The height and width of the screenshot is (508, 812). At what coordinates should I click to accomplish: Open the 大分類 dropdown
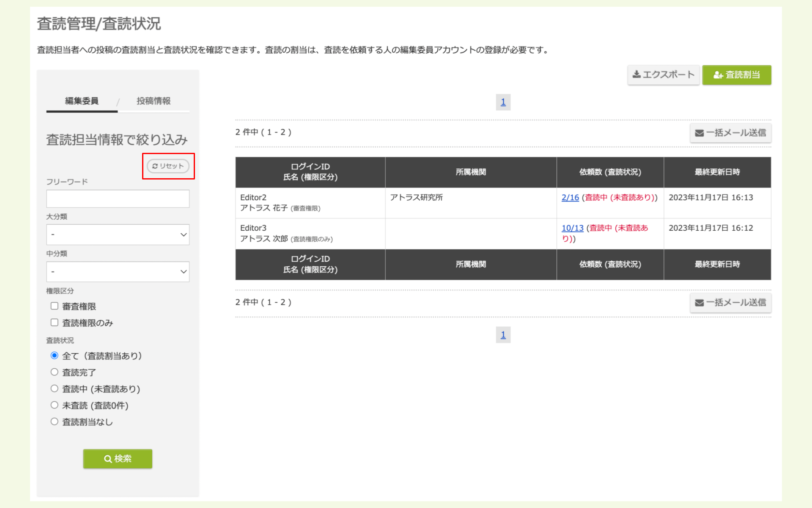pyautogui.click(x=118, y=235)
